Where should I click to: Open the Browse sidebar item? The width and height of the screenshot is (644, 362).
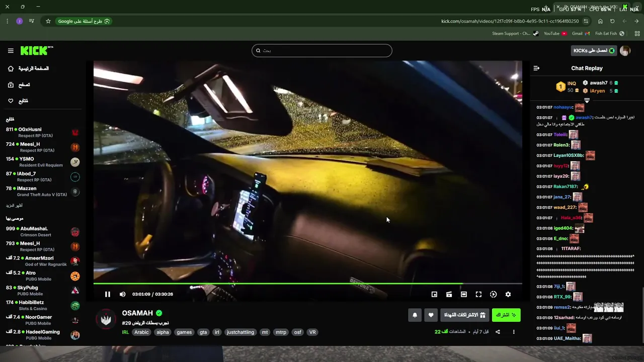[x=19, y=85]
